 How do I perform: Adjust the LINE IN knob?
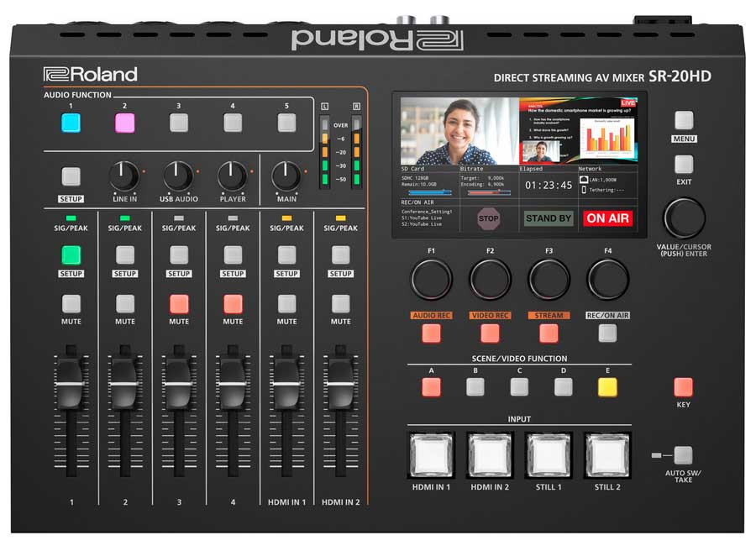[124, 176]
